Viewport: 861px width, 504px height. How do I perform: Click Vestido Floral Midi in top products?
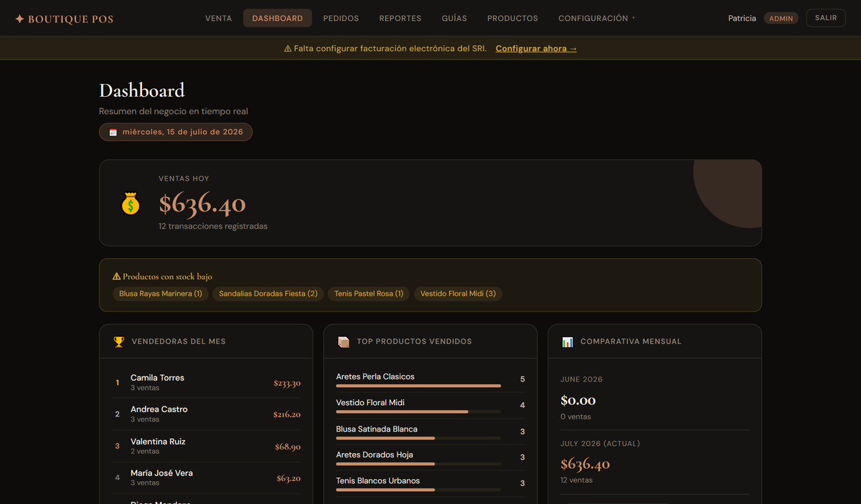(370, 403)
